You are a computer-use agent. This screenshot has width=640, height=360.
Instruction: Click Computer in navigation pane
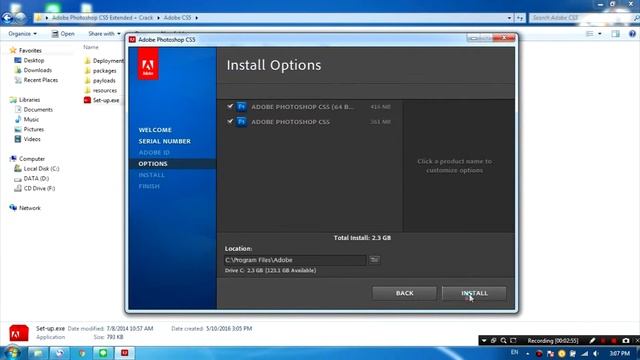point(27,159)
